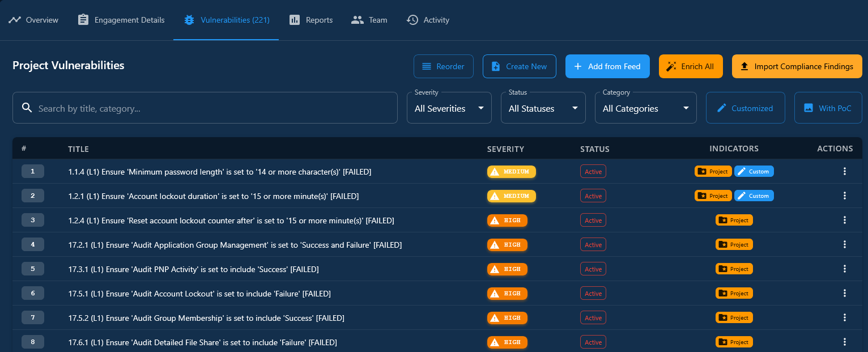Open actions menu for row 2
The image size is (868, 352).
[x=845, y=196]
